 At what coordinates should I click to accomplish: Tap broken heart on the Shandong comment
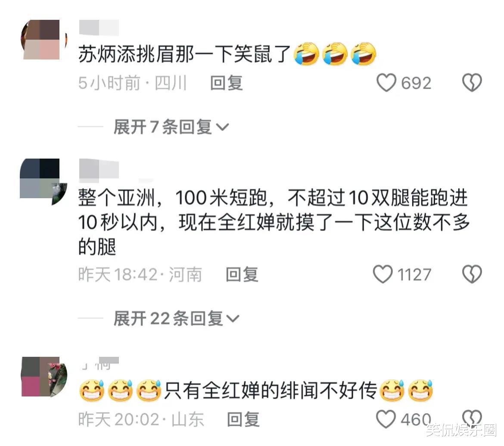(x=472, y=418)
